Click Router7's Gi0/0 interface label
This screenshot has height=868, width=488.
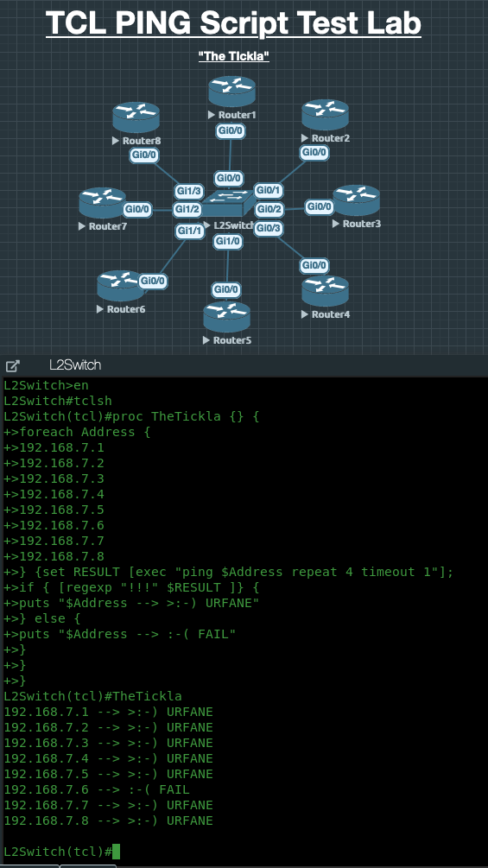137,209
